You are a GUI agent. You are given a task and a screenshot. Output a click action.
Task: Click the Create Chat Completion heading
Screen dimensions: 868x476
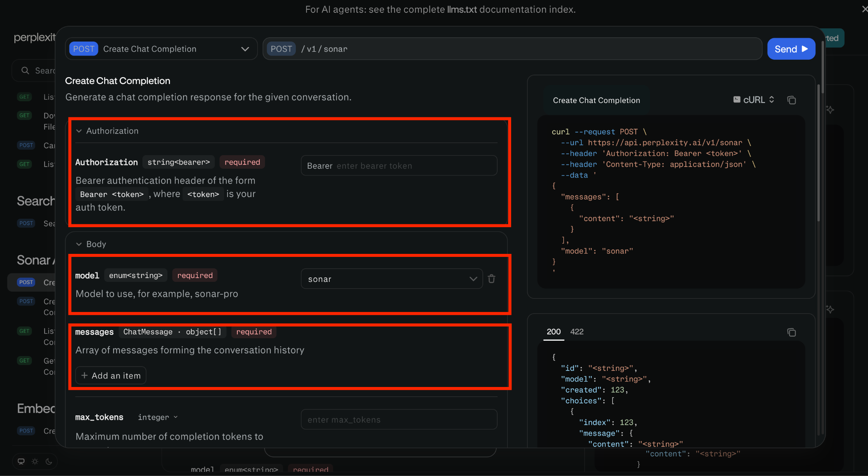118,81
